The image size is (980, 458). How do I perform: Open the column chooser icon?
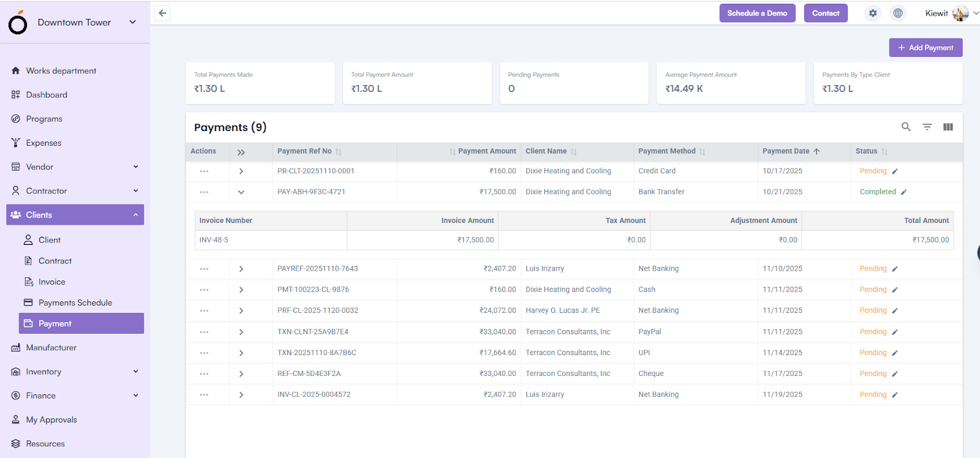(x=948, y=127)
